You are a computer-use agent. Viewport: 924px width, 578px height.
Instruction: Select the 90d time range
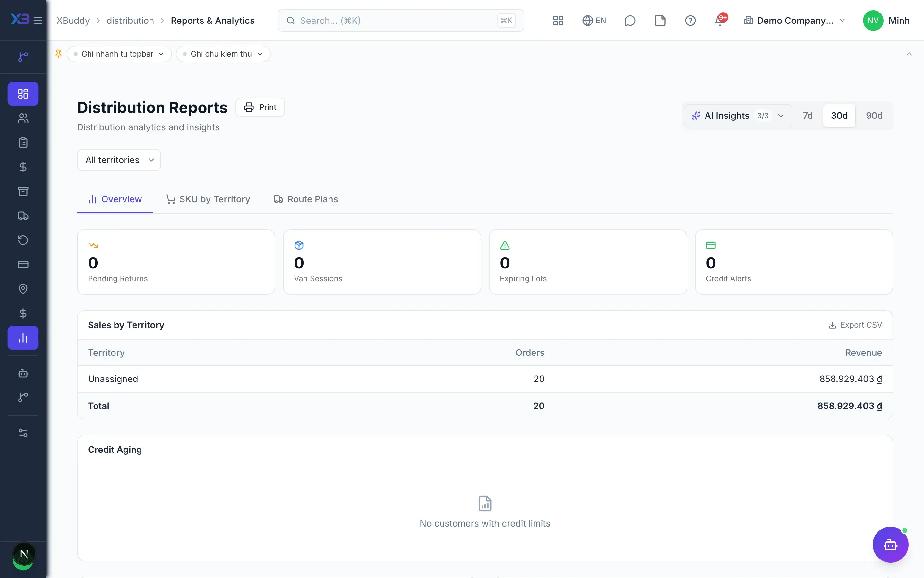pos(874,116)
